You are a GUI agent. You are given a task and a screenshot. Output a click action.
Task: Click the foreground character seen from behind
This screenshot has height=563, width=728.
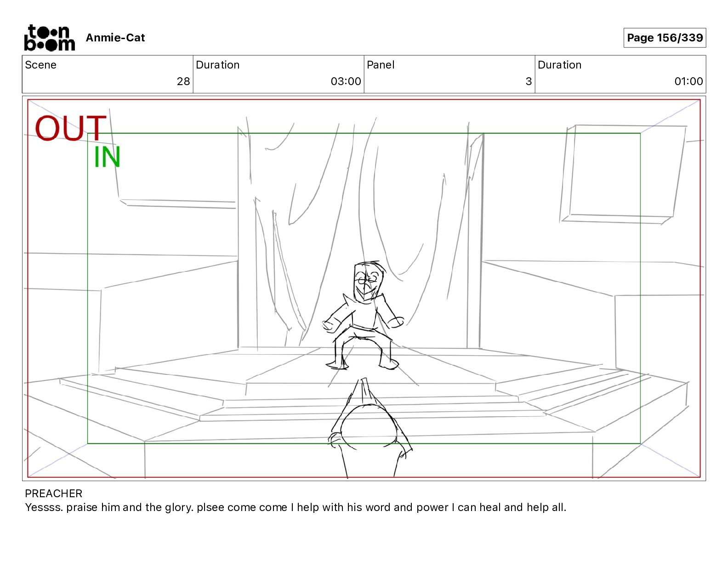(x=370, y=429)
